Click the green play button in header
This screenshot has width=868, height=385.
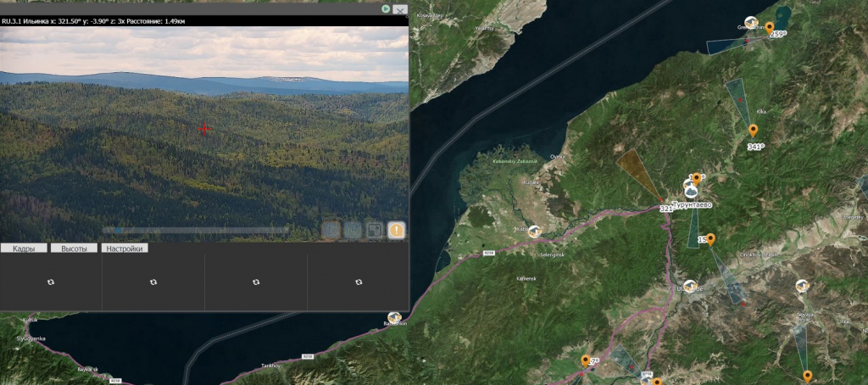click(386, 8)
